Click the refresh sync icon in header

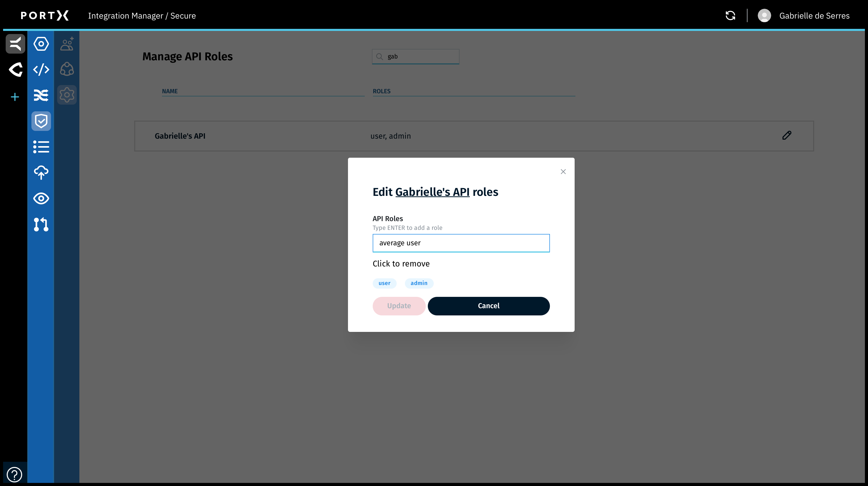coord(730,15)
